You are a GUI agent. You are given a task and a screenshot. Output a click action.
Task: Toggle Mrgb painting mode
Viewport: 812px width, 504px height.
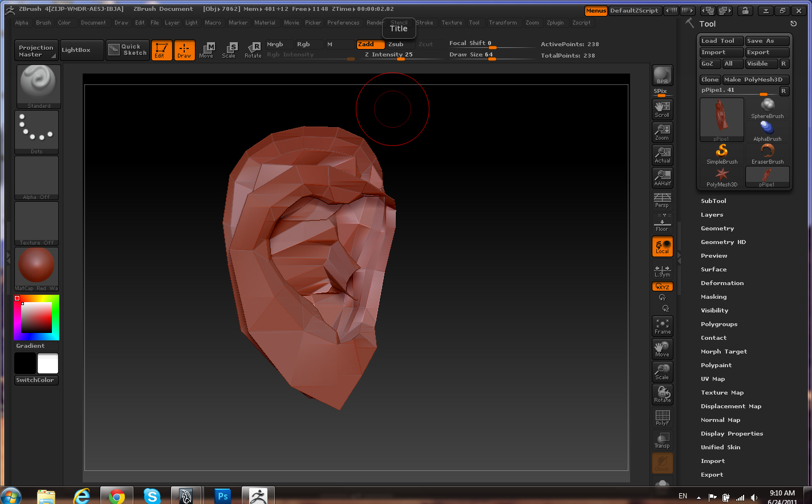(x=275, y=44)
